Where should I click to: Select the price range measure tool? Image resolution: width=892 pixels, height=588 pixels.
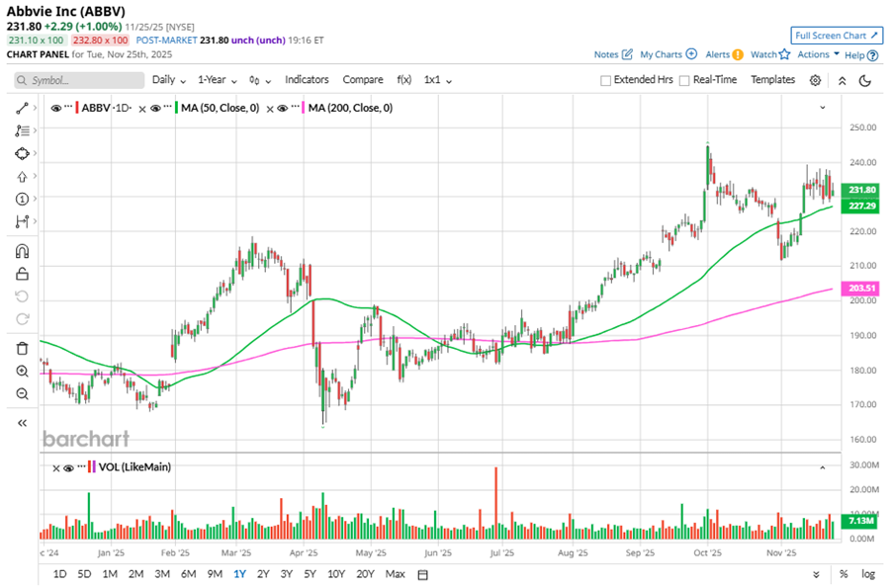pyautogui.click(x=22, y=221)
